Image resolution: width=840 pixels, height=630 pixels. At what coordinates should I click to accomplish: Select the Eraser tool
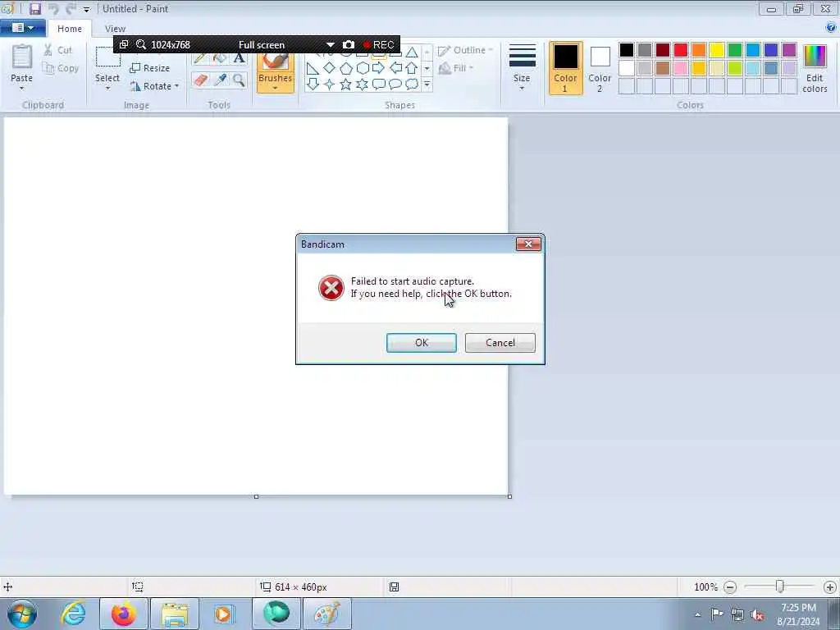click(x=201, y=80)
